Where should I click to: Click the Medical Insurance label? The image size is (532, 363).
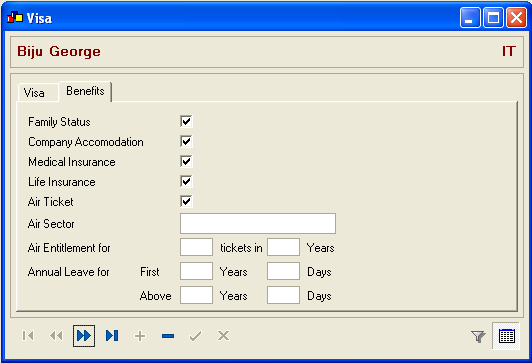point(72,162)
